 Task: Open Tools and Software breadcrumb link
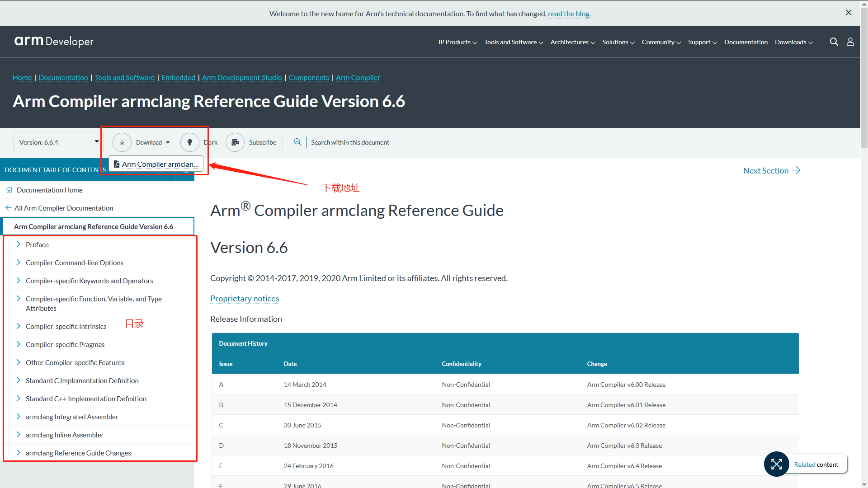coord(125,77)
